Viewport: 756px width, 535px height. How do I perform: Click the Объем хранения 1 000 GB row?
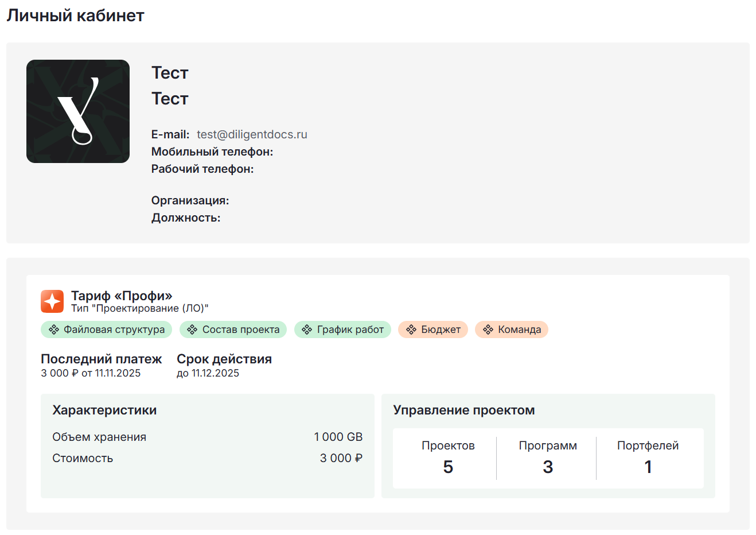click(x=207, y=437)
